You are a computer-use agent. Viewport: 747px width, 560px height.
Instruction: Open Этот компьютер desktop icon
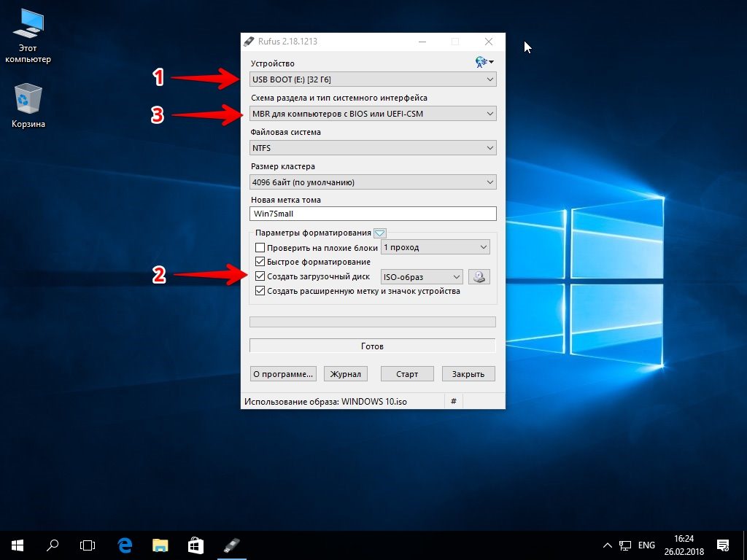(28, 36)
